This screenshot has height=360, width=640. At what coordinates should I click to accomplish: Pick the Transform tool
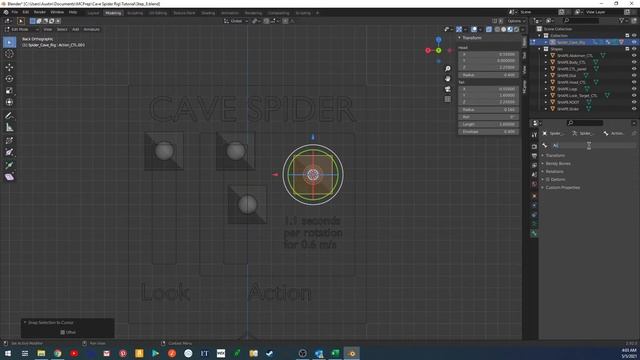[9, 102]
